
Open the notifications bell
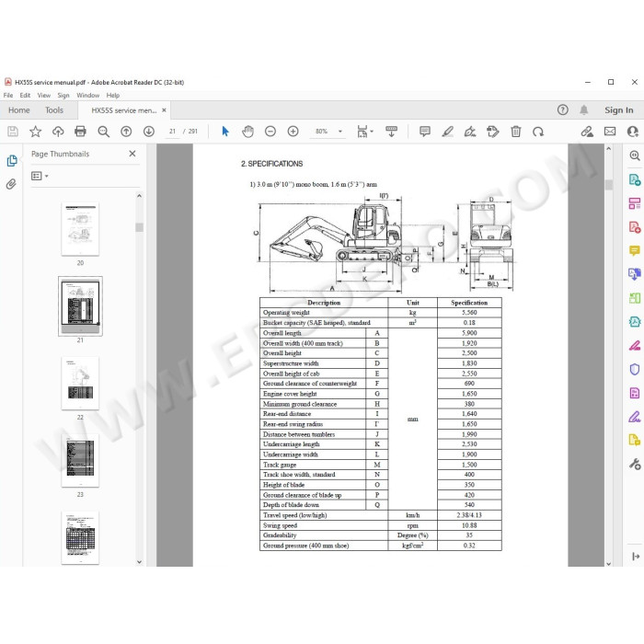coord(583,109)
